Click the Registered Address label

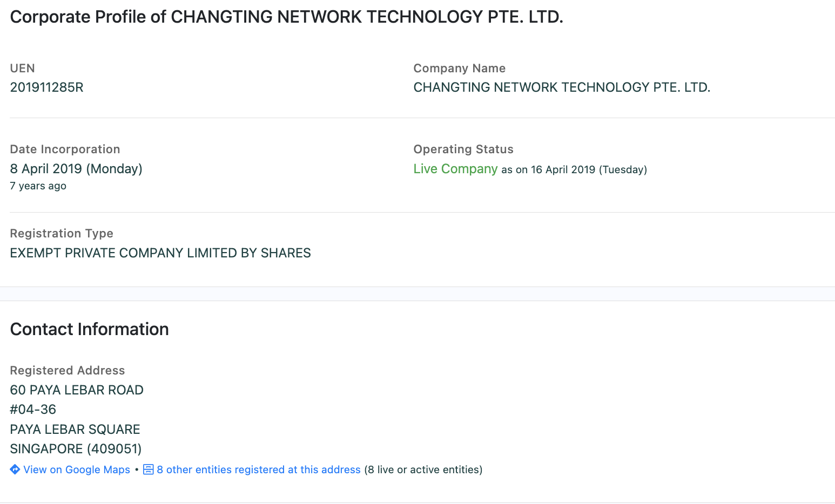click(x=68, y=371)
